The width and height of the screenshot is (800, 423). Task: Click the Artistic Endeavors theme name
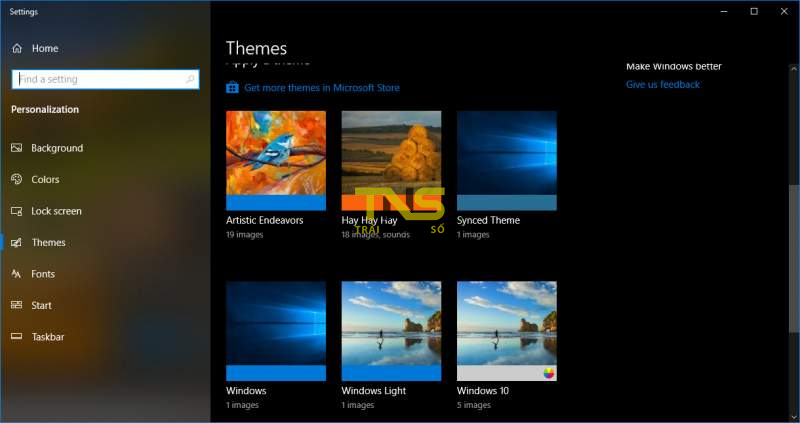click(x=265, y=220)
